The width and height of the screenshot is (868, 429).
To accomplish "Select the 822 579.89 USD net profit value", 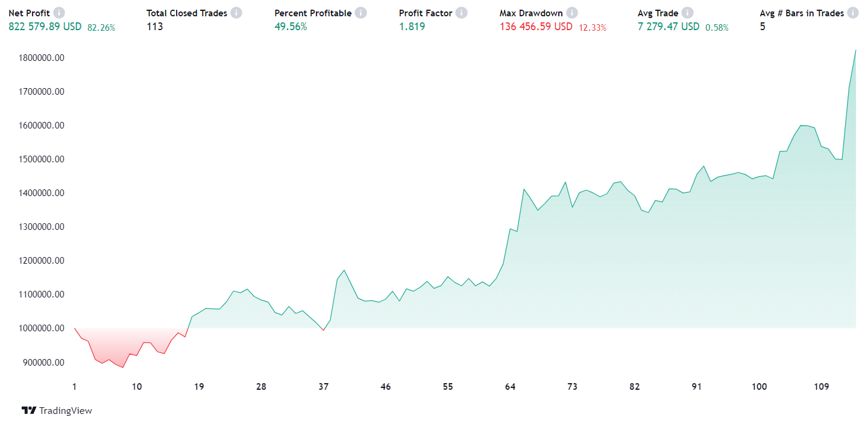I will click(45, 27).
